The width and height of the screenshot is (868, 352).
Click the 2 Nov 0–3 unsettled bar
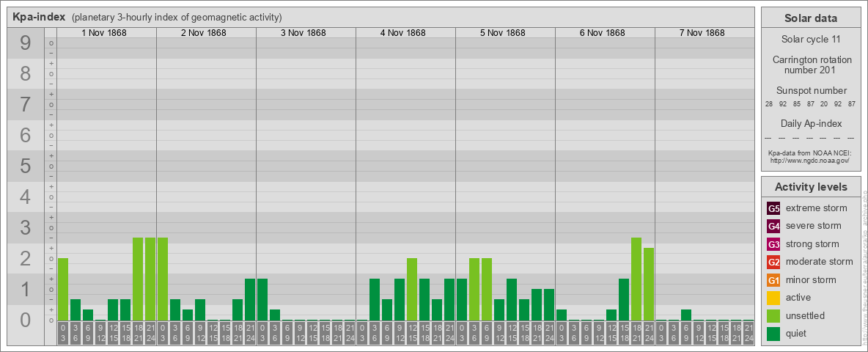point(163,279)
